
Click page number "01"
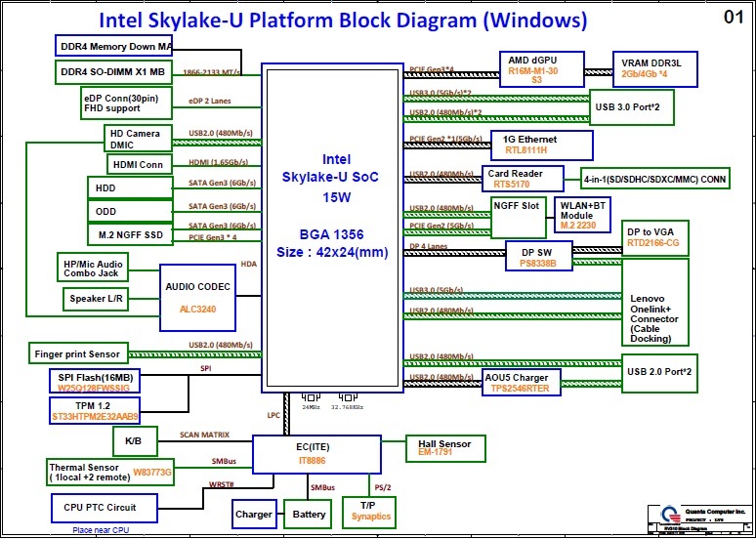point(735,17)
